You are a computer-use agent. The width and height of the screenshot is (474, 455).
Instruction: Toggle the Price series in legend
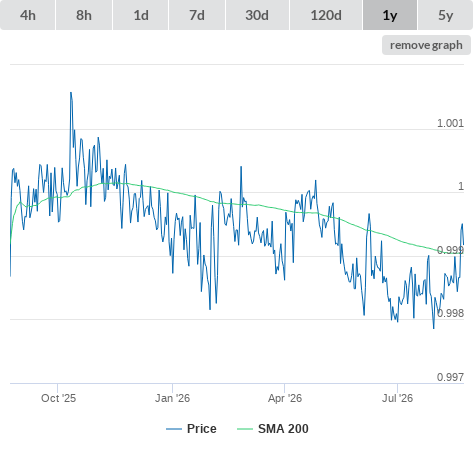point(202,429)
